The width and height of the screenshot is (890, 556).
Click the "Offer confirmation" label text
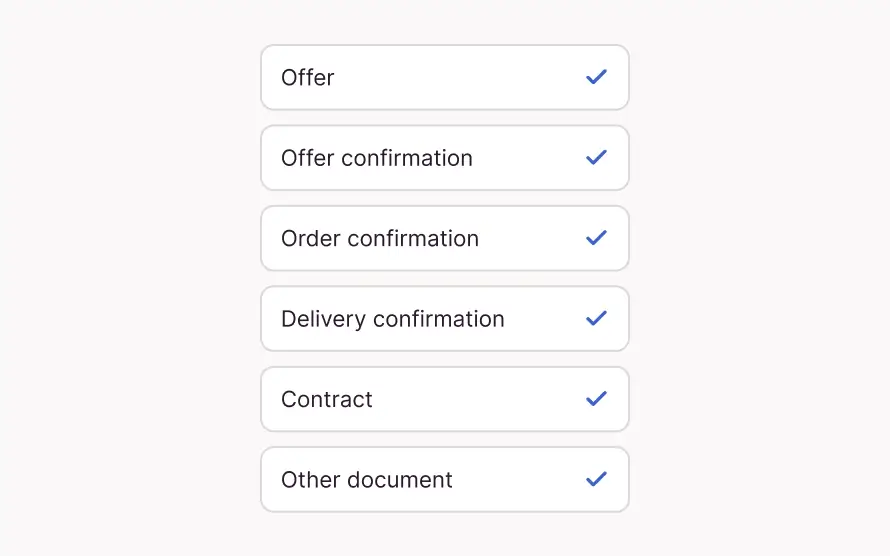coord(377,158)
